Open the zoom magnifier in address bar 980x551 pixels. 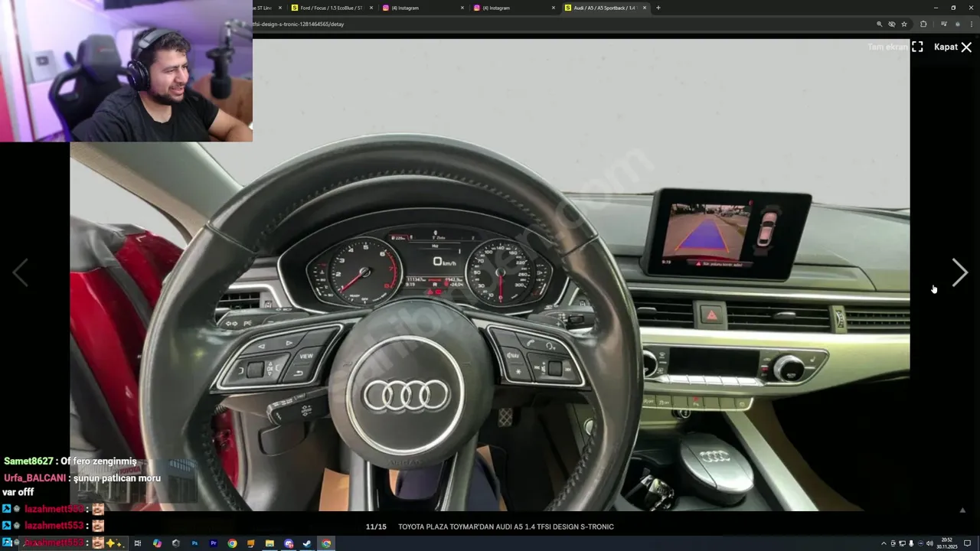tap(879, 24)
